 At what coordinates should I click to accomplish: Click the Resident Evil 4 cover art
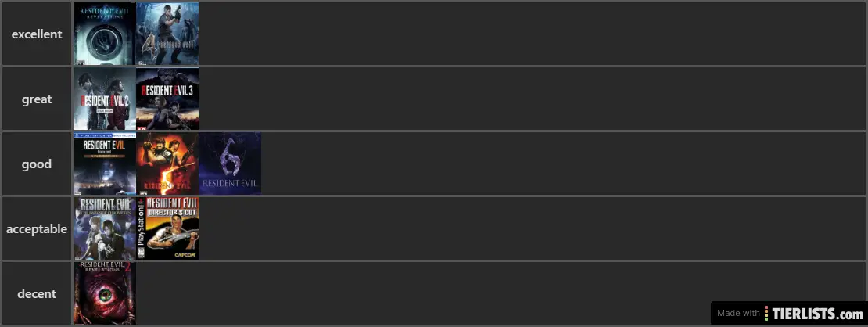point(167,34)
